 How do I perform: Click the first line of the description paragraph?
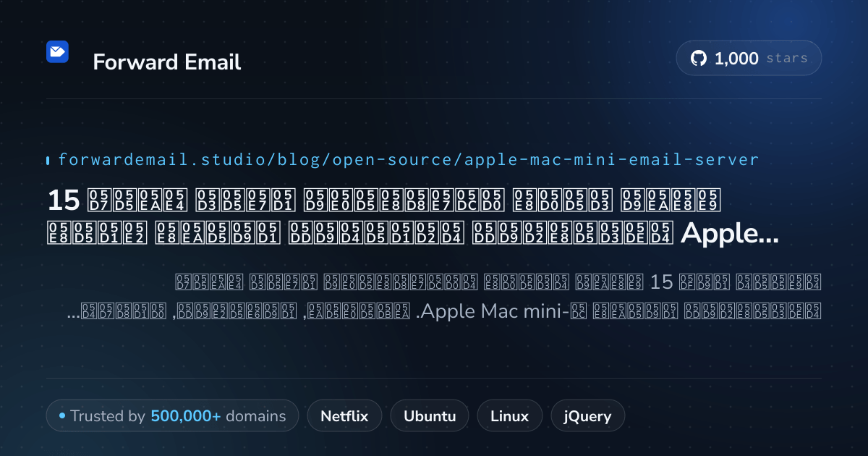click(498, 282)
